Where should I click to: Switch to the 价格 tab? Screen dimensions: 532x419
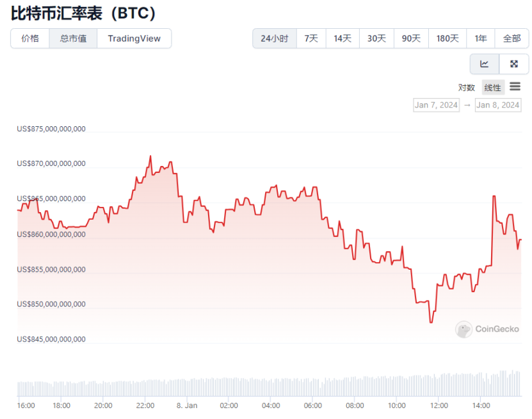[x=30, y=38]
